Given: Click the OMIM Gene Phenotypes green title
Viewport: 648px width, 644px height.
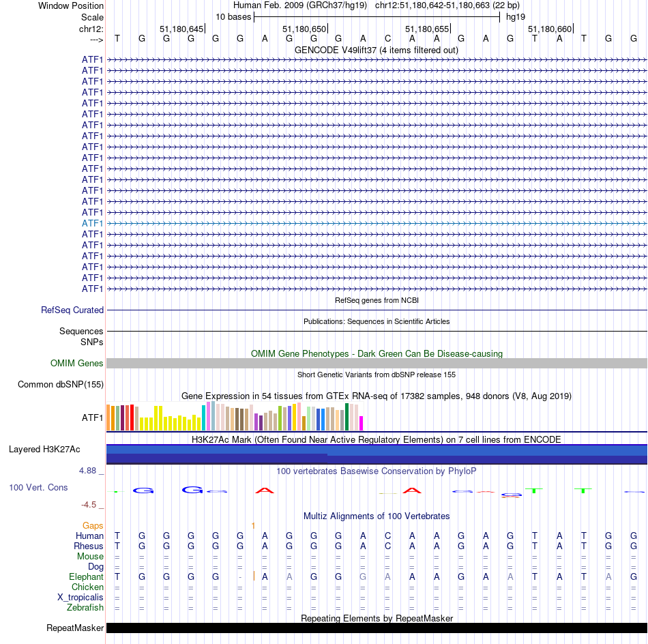Looking at the screenshot, I should (x=377, y=354).
